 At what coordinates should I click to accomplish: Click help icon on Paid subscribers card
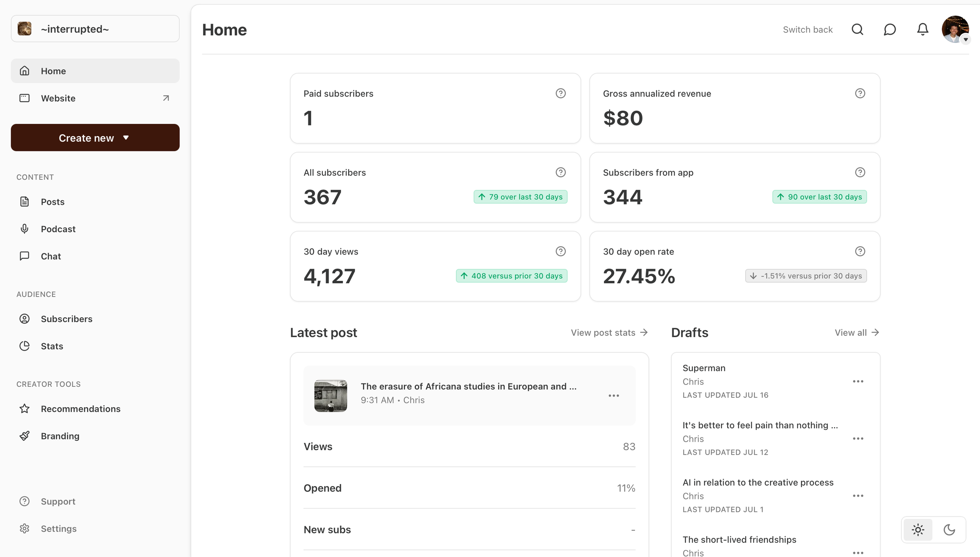(x=561, y=93)
